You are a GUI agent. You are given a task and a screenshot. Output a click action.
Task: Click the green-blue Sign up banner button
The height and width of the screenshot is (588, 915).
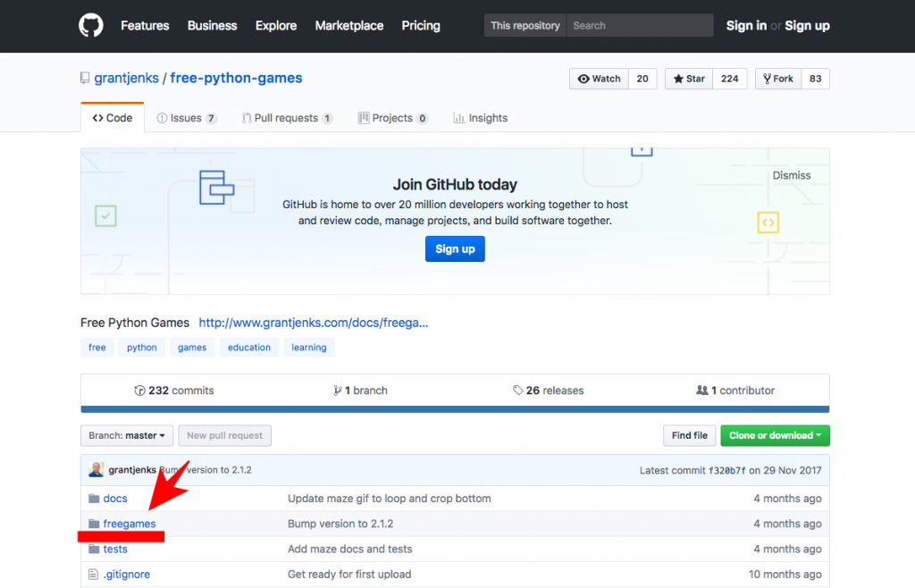455,249
